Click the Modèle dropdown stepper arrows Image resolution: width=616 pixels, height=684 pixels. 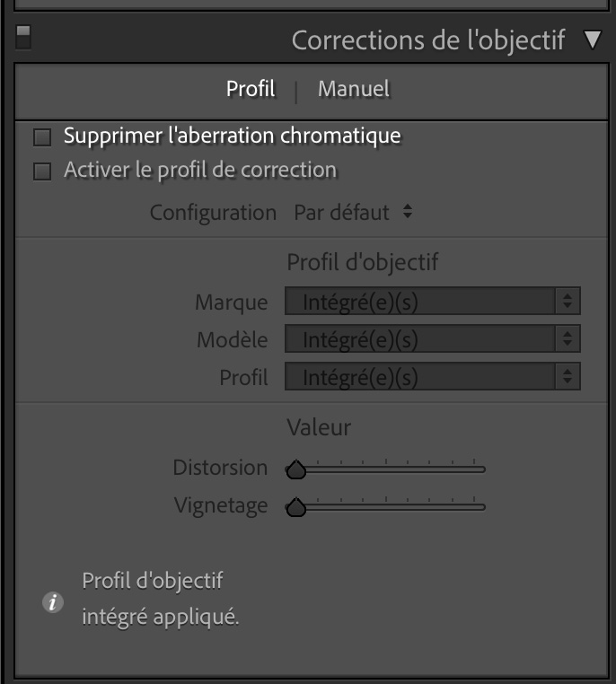point(568,338)
